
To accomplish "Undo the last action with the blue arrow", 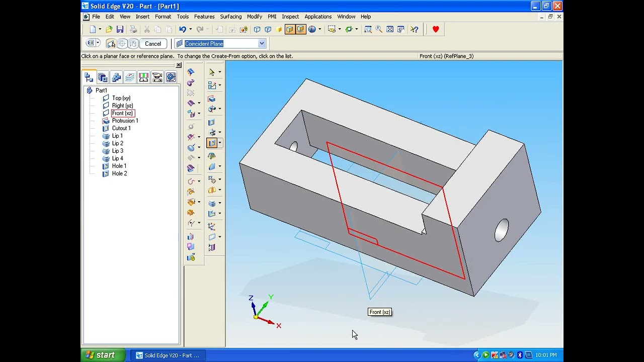I will (x=182, y=29).
